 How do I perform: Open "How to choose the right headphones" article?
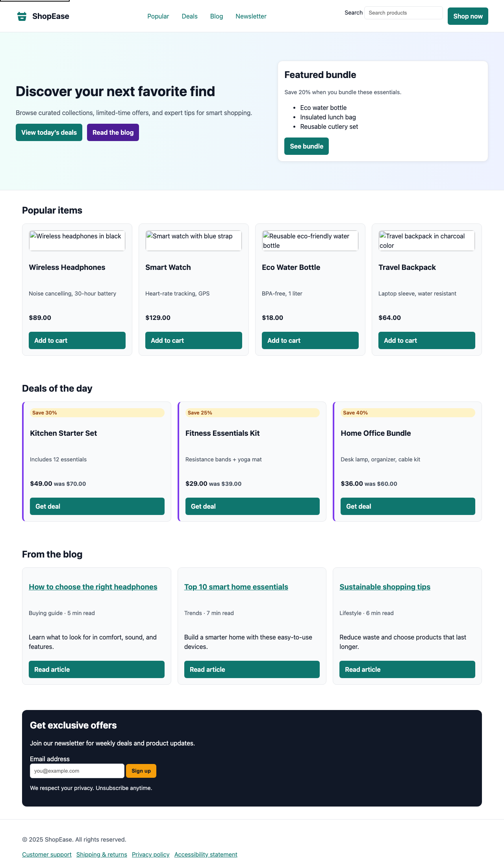(93, 587)
